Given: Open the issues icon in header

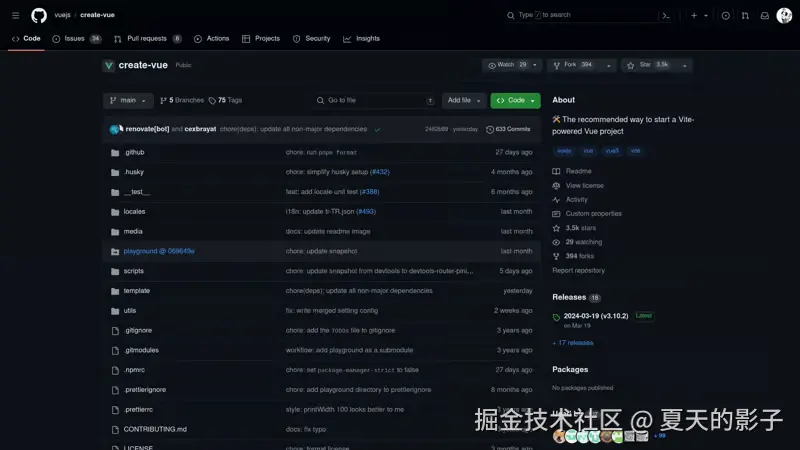Looking at the screenshot, I should (x=726, y=15).
